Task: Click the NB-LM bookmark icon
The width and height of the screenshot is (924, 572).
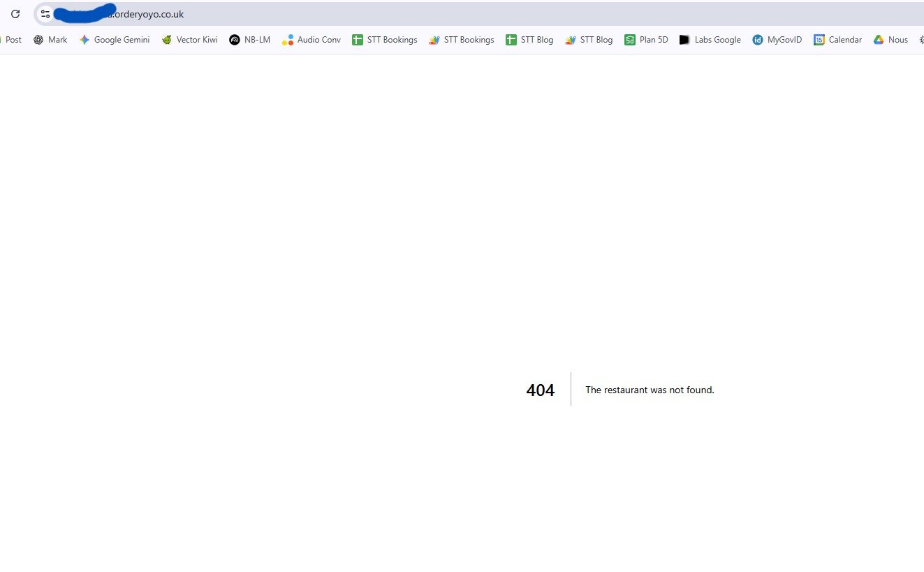Action: [234, 40]
